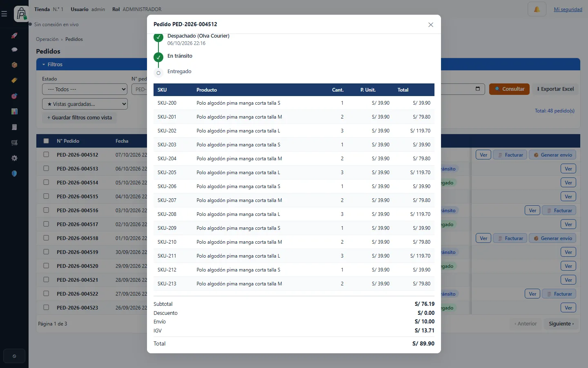
Task: Check the box for PED-2026-004517
Action: (46, 224)
